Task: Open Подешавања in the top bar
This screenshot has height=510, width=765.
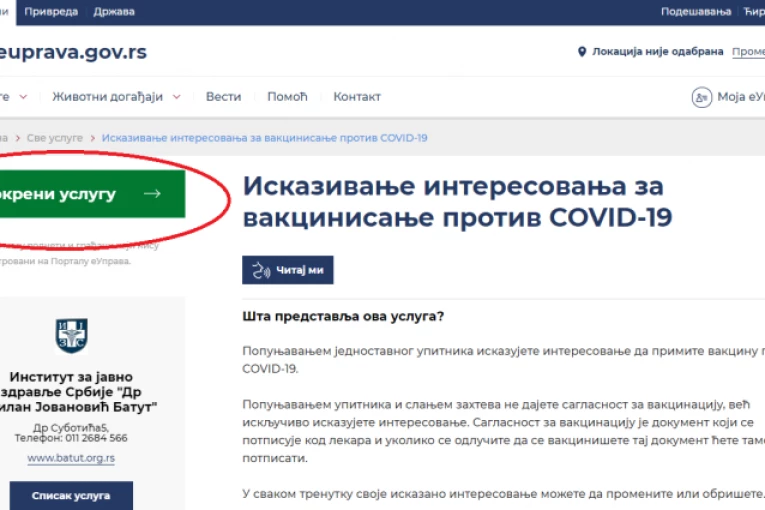Action: click(695, 12)
